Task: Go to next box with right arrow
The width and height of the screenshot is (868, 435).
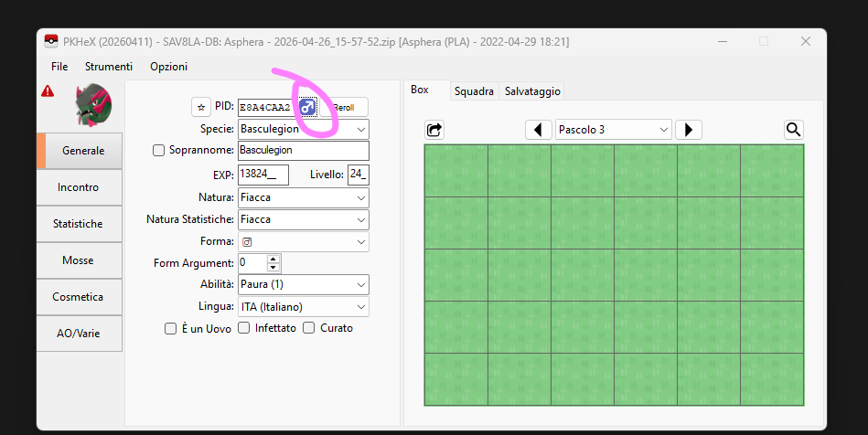Action: (689, 130)
